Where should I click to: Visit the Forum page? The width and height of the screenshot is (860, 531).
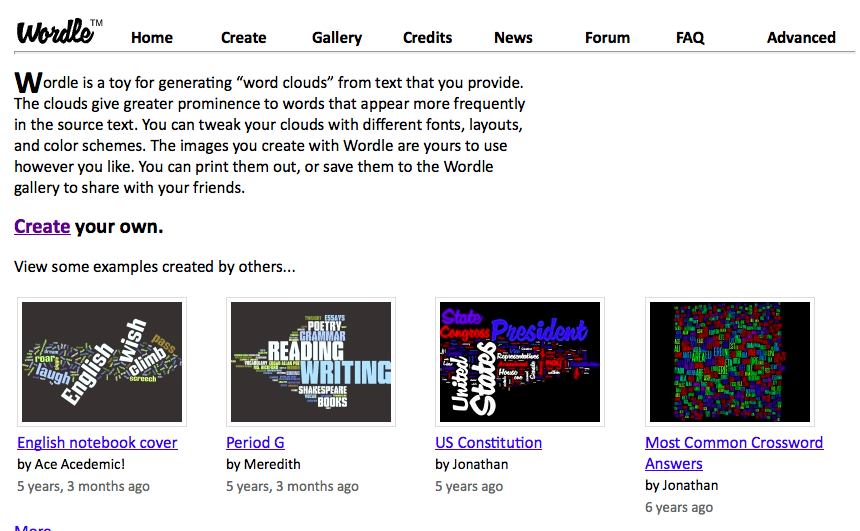[x=607, y=38]
